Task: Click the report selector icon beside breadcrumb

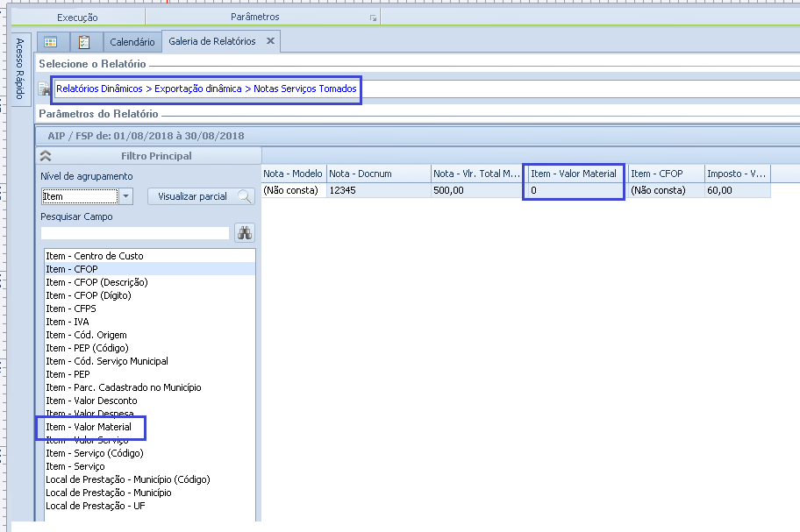Action: point(44,89)
